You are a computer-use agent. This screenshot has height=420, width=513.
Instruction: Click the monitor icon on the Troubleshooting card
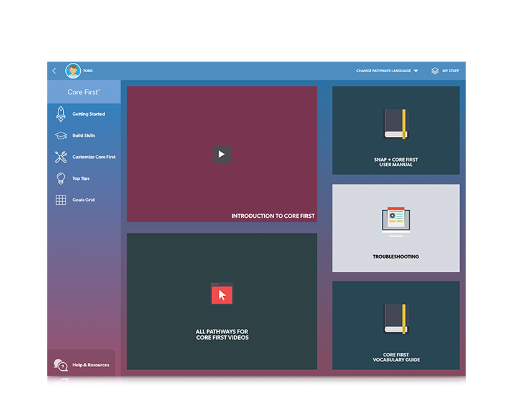[396, 219]
